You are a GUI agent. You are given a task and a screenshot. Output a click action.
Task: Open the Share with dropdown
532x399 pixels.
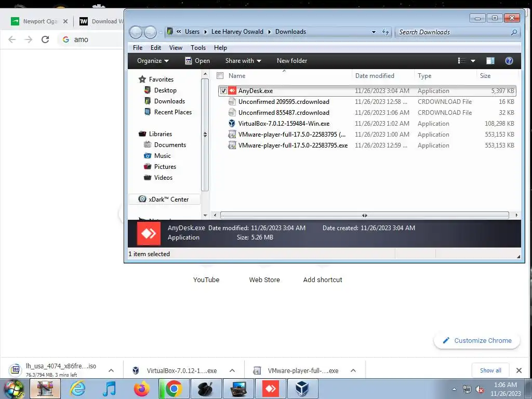(x=243, y=61)
